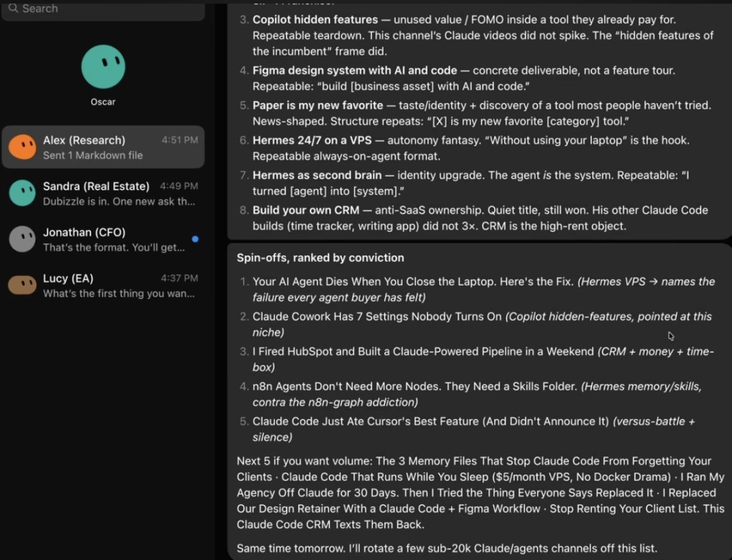The height and width of the screenshot is (560, 732).
Task: Click the 'Dubizzle is in' message preview
Action: [x=119, y=201]
